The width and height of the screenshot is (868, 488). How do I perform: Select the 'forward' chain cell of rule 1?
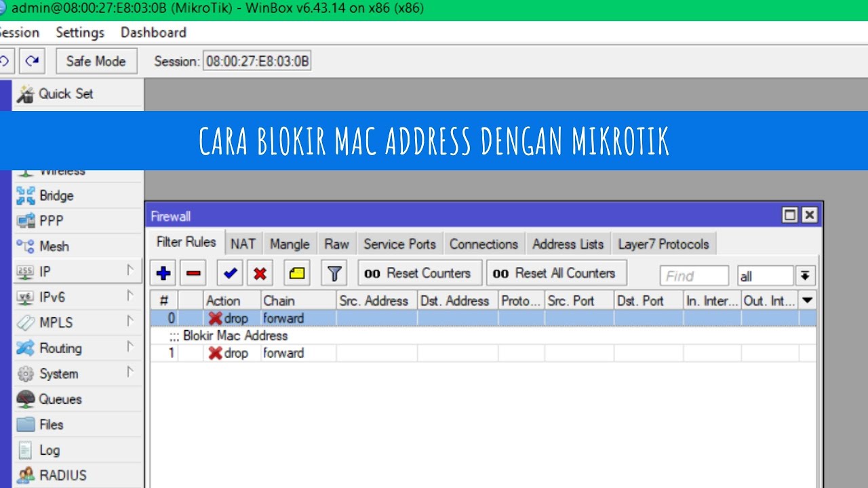tap(298, 353)
